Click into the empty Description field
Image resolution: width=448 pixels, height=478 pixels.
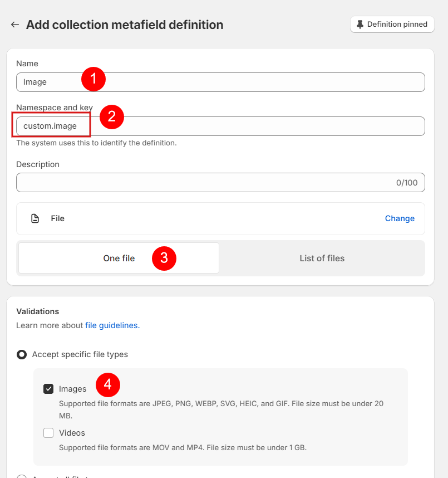tap(200, 183)
